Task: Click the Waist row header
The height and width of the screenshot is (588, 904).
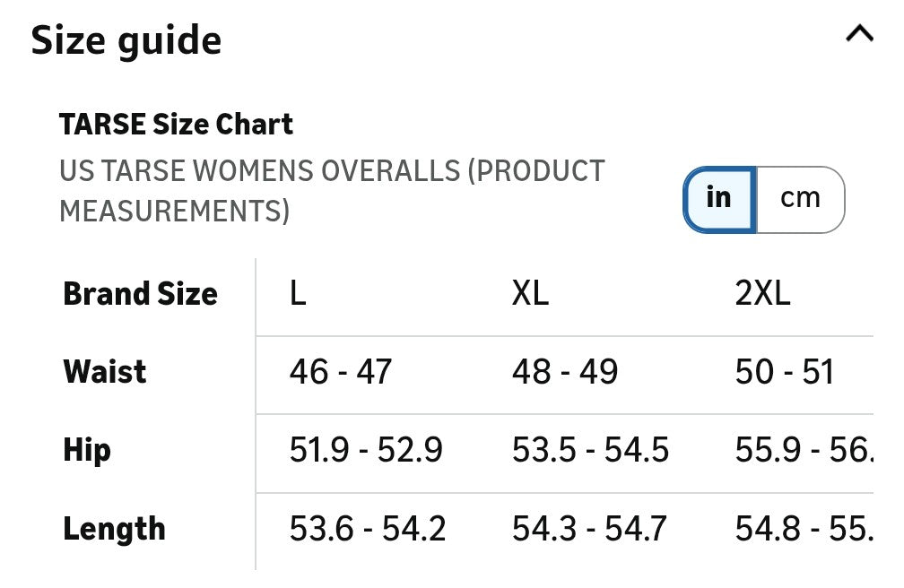Action: coord(105,371)
